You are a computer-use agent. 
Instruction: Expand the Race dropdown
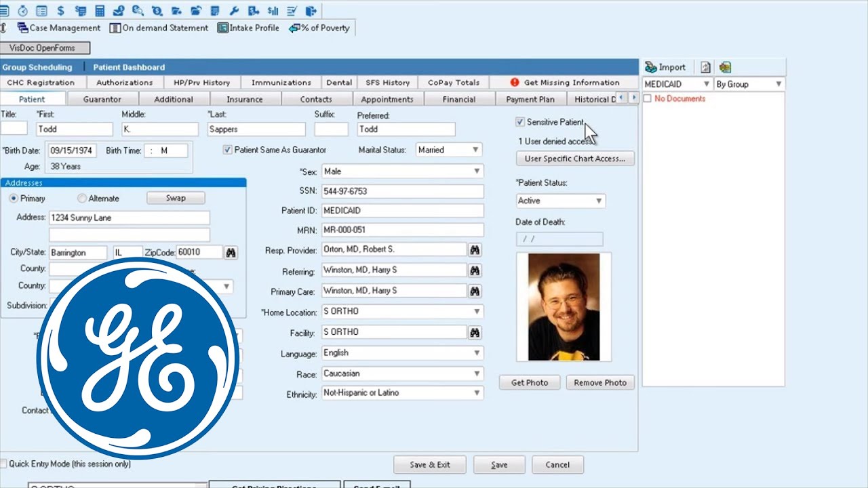tap(477, 373)
